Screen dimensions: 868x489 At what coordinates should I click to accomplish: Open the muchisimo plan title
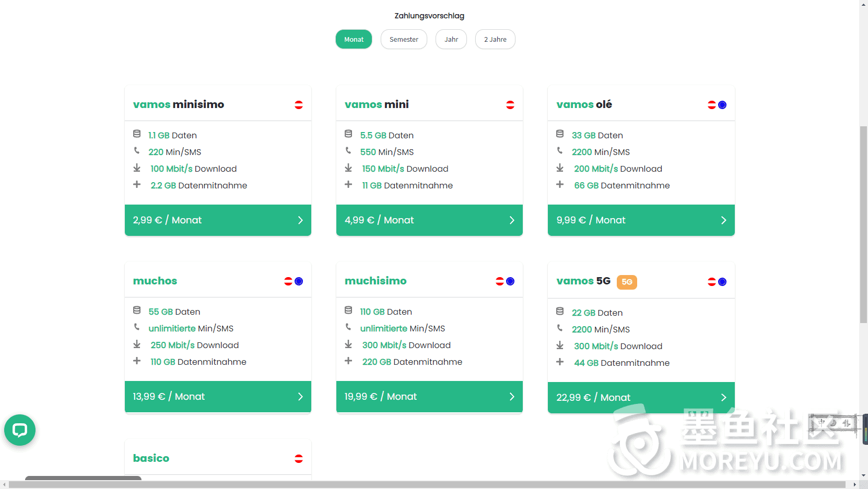(376, 281)
